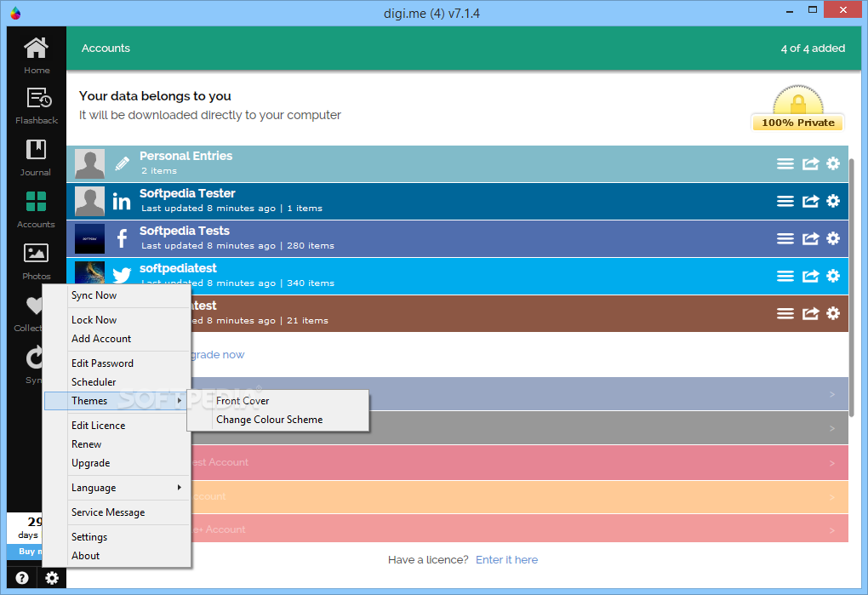Open the Flashback sidebar section
The height and width of the screenshot is (595, 868).
pos(37,106)
